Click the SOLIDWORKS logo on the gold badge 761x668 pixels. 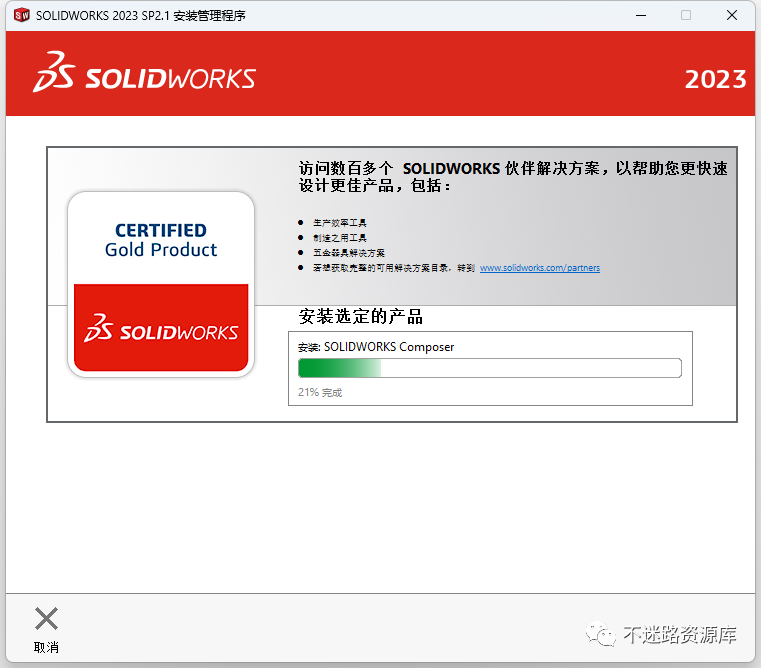click(x=161, y=328)
